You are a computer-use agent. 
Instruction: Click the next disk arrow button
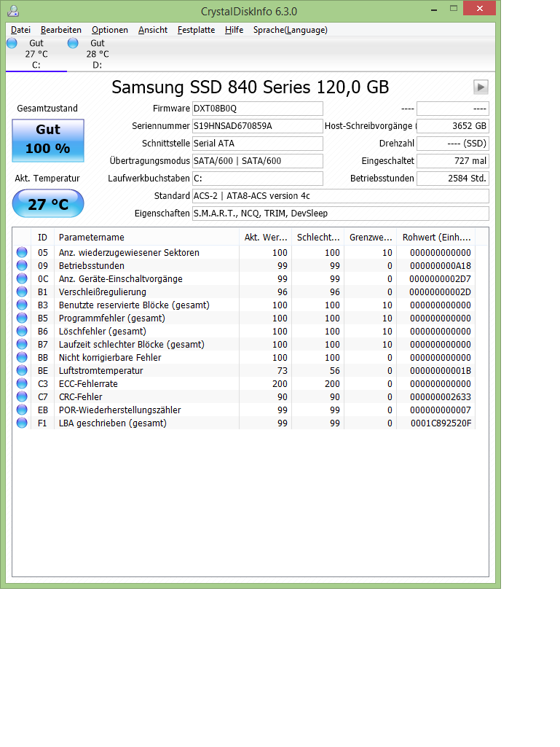tap(481, 87)
